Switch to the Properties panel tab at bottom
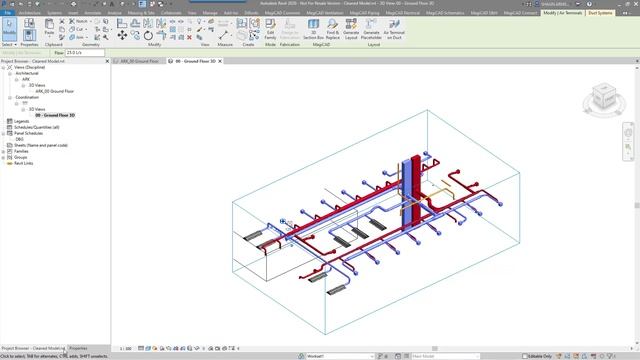 coord(78,349)
